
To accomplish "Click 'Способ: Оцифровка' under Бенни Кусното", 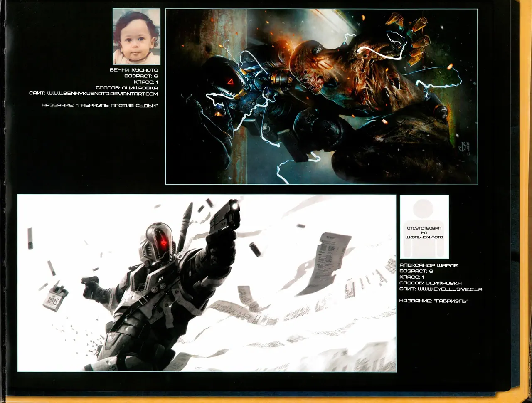I will point(127,88).
